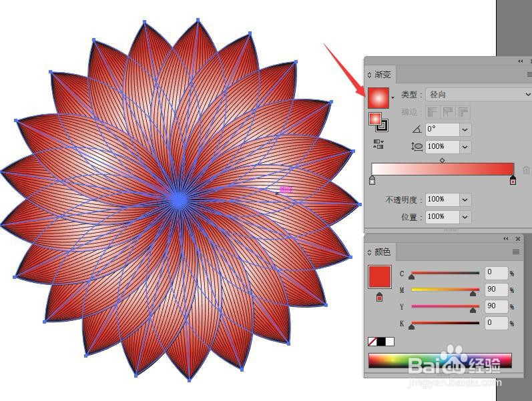Open the Gradient panel options menu icon
Image resolution: width=532 pixels, height=401 pixels.
(529, 74)
